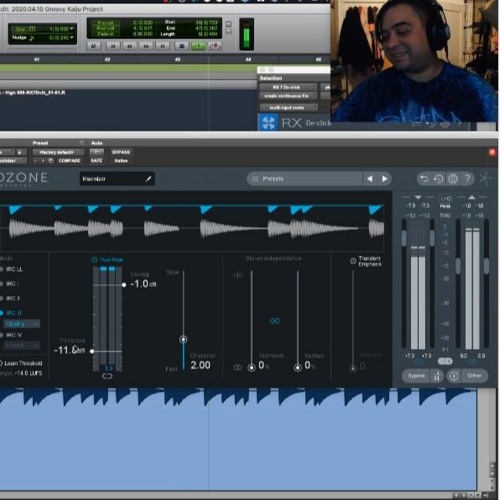Click the output gain up triangle
The height and width of the screenshot is (500, 500).
click(x=472, y=197)
